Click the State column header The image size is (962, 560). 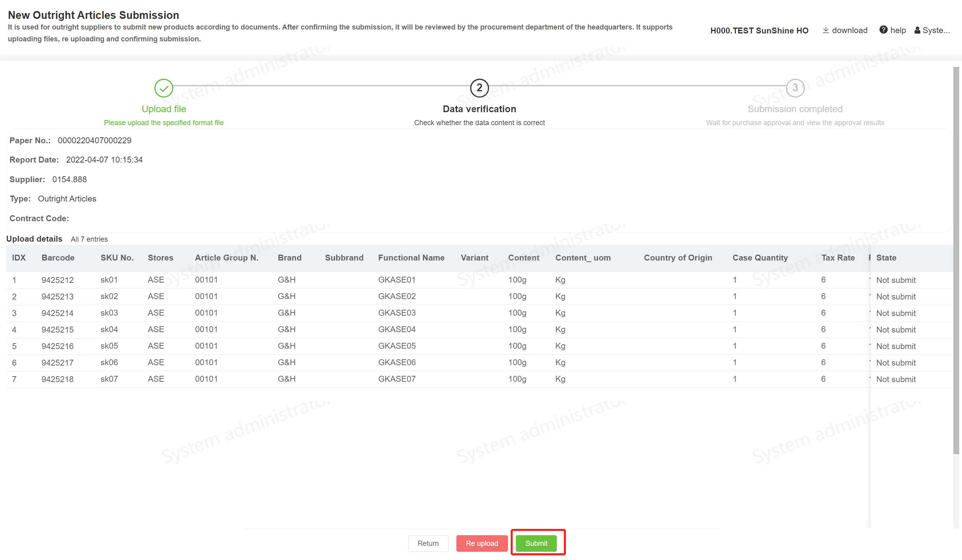tap(886, 258)
